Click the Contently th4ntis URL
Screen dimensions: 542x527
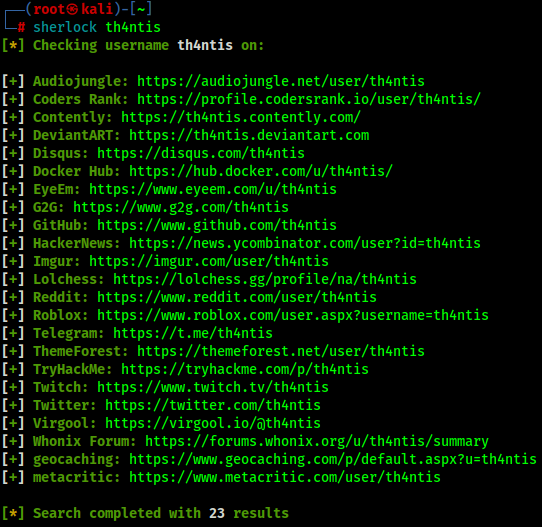pos(241,117)
